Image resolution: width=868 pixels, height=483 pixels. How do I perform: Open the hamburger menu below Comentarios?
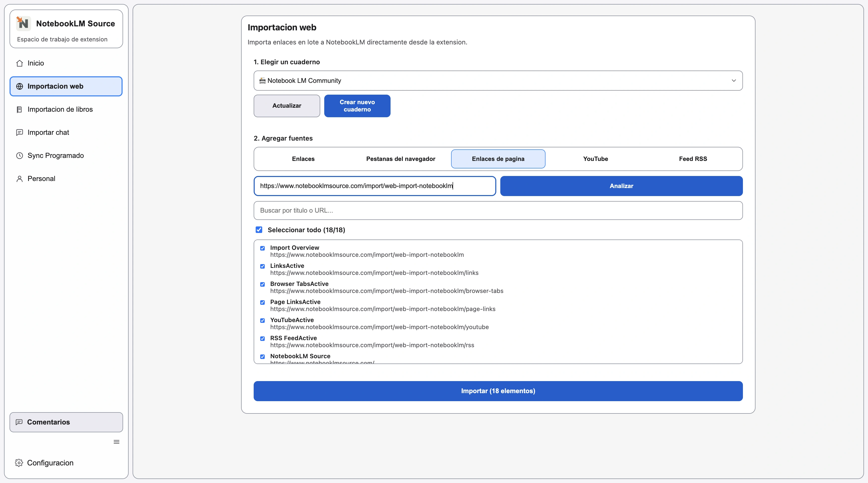tap(116, 442)
